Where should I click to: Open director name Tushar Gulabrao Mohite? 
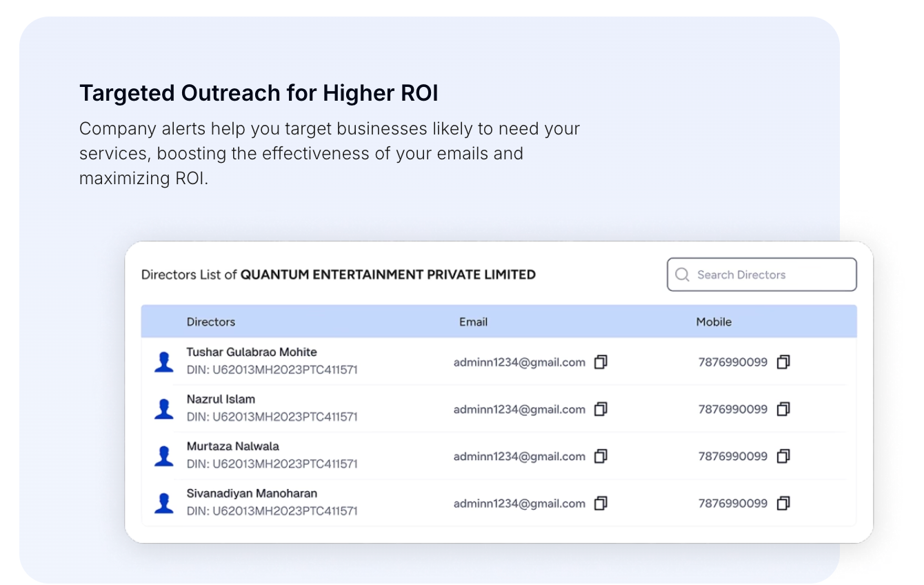click(x=252, y=352)
